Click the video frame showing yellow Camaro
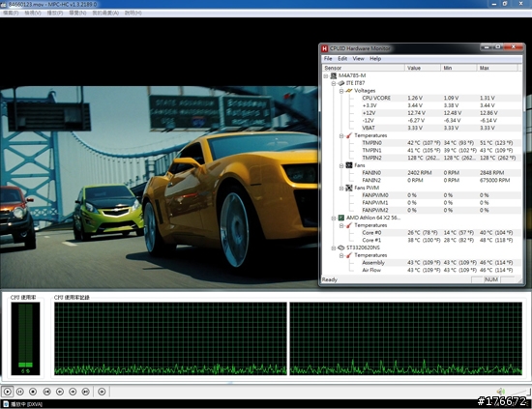 tap(160, 188)
